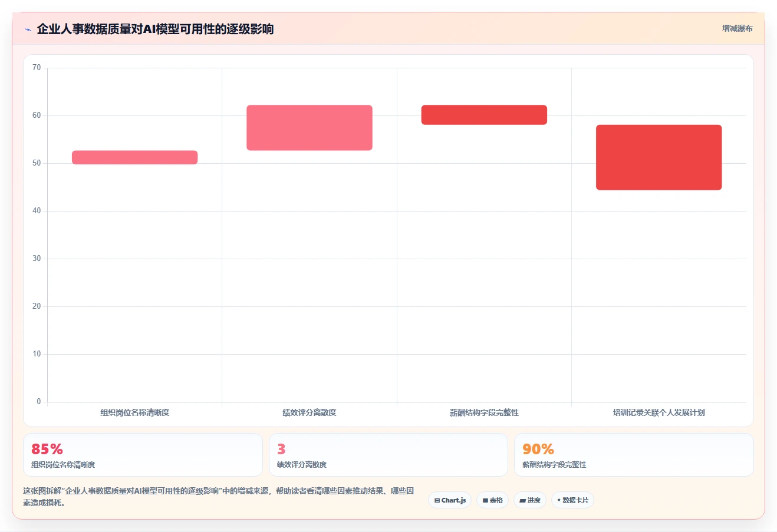Click x-axis label 培训记录关联个人发展计划
The height and width of the screenshot is (532, 777).
(659, 412)
